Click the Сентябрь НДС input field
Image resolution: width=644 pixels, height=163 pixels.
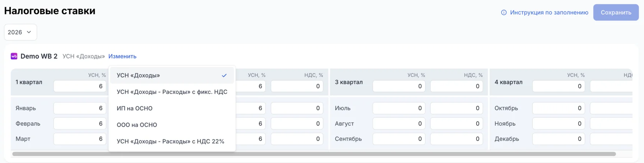457,139
